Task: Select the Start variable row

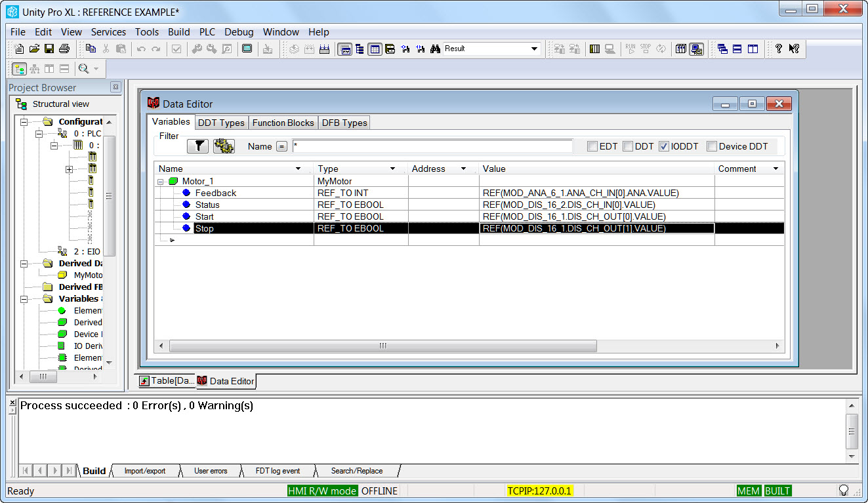Action: click(x=469, y=216)
